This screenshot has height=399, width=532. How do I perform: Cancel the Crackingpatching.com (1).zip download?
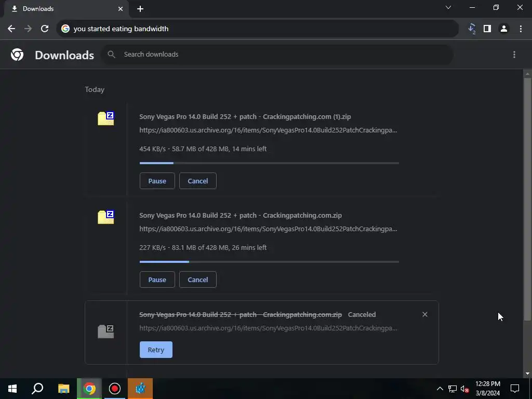[198, 181]
